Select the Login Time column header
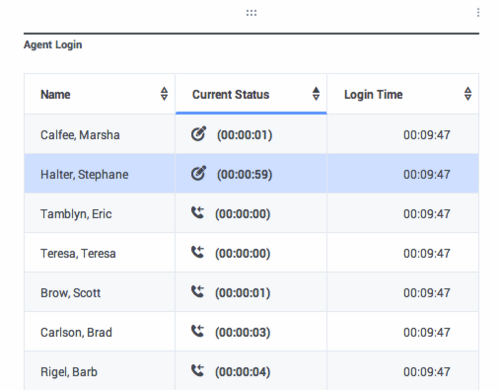Image resolution: width=500 pixels, height=390 pixels. [403, 94]
